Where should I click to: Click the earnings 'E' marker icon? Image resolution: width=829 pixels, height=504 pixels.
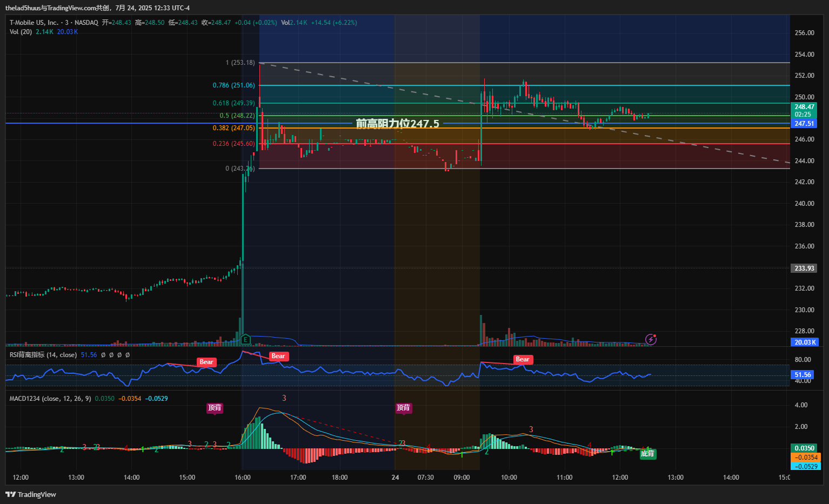(x=245, y=339)
